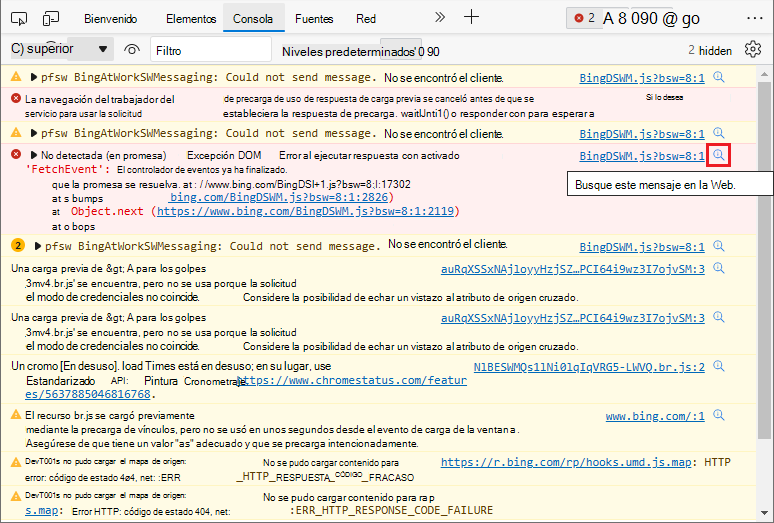The image size is (774, 523).
Task: Click warning icon of the s.map row
Action: click(16, 496)
